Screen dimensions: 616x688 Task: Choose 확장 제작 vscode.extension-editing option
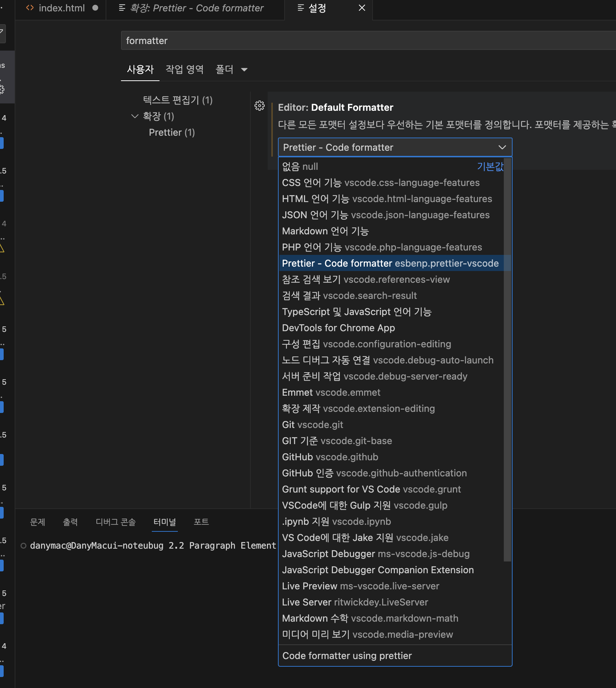point(391,409)
